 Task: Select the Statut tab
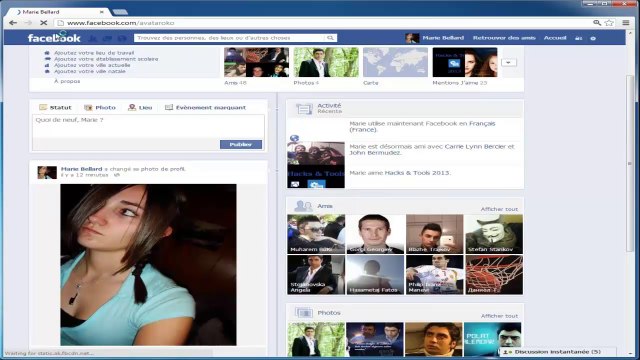[55, 107]
